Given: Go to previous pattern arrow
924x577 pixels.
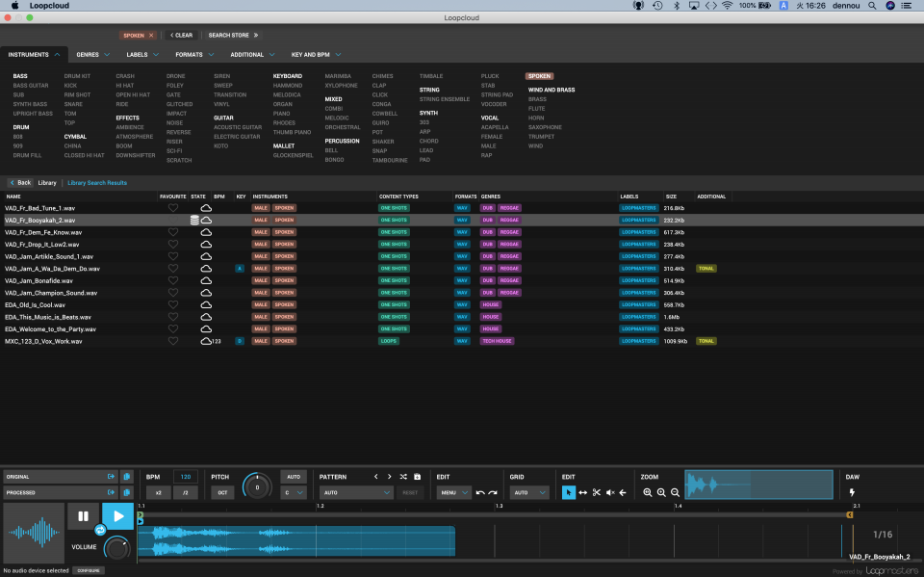Looking at the screenshot, I should click(x=376, y=477).
